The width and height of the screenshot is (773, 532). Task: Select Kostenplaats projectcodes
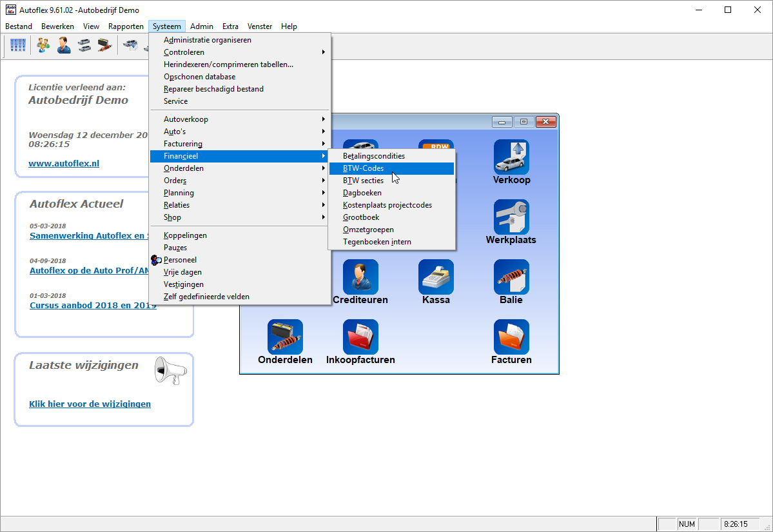click(x=391, y=205)
